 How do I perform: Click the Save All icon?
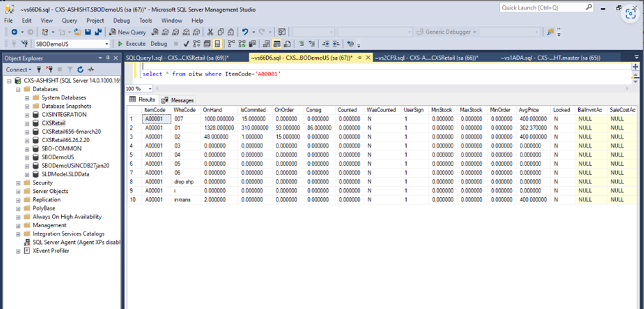point(98,32)
